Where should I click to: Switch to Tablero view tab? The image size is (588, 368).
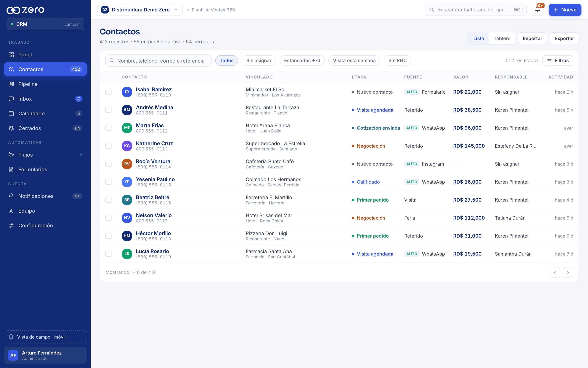[x=502, y=38]
